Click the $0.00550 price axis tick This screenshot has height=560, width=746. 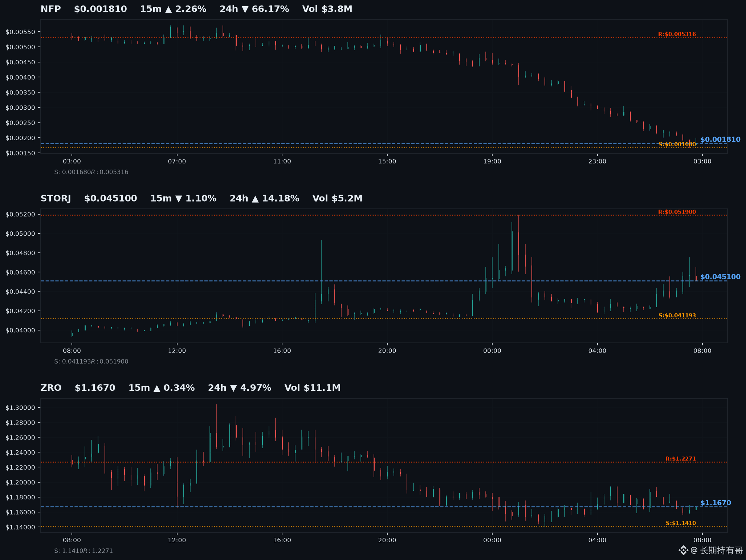tap(20, 32)
